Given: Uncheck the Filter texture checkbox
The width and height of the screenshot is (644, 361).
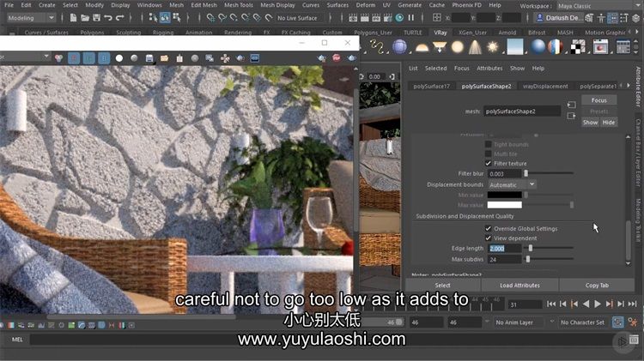Looking at the screenshot, I should click(x=488, y=163).
